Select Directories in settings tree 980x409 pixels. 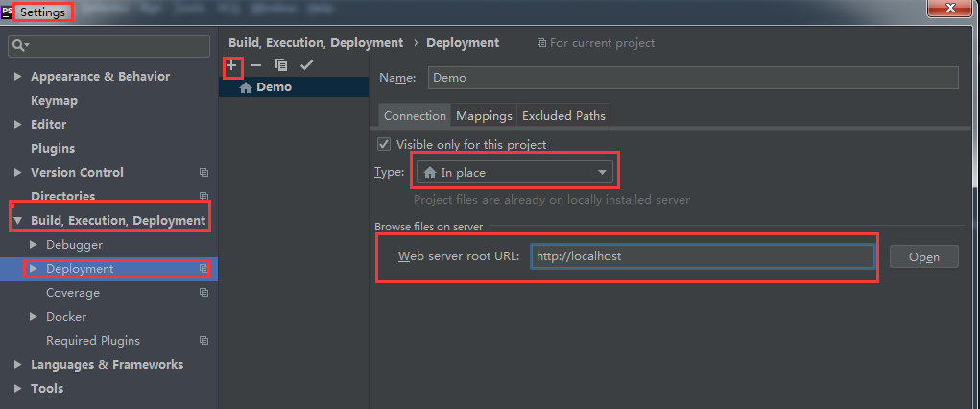click(x=62, y=196)
